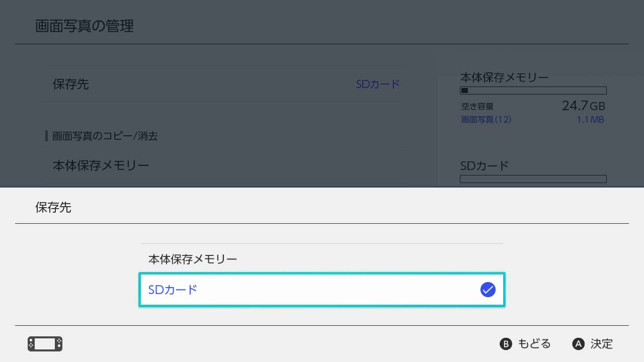644x362 pixels.
Task: Open the 保存先 setting row
Action: pos(226,84)
